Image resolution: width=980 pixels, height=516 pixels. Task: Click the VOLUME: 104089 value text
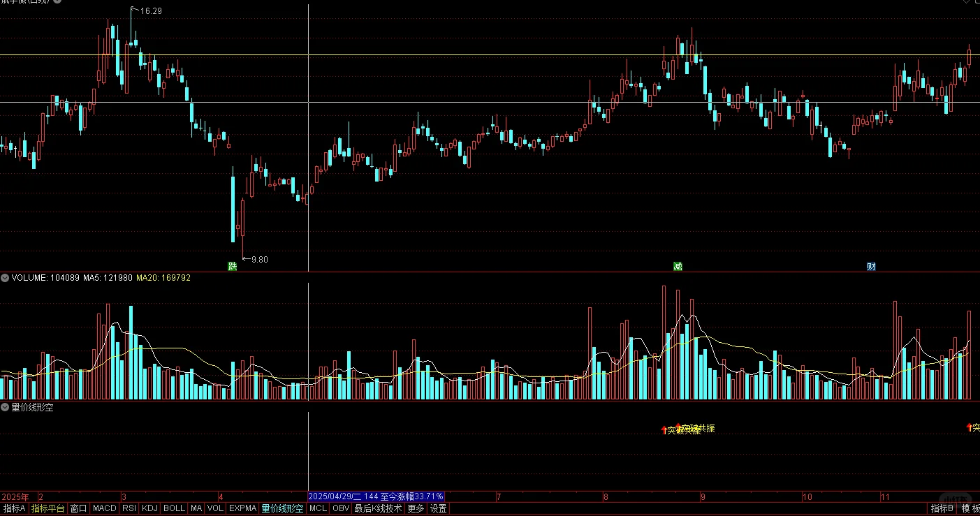tap(45, 278)
